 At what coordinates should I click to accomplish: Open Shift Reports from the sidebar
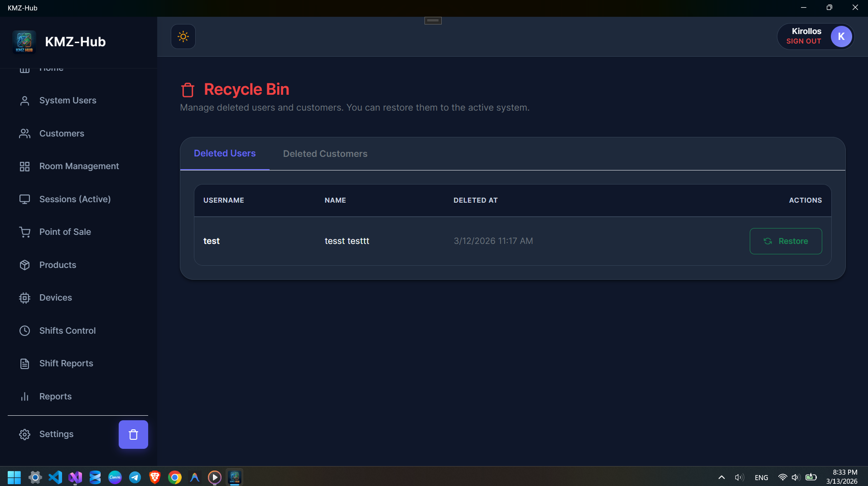tap(66, 363)
